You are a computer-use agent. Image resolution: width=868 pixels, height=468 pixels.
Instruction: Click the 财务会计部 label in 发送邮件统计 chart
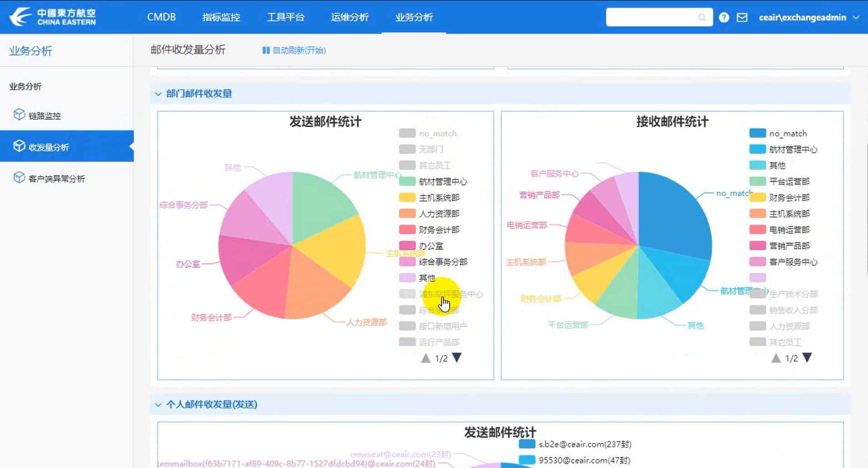[x=212, y=317]
